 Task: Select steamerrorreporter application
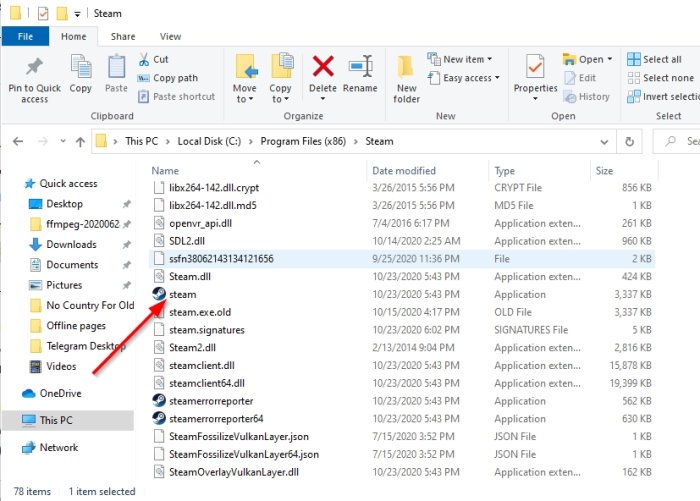click(x=203, y=401)
